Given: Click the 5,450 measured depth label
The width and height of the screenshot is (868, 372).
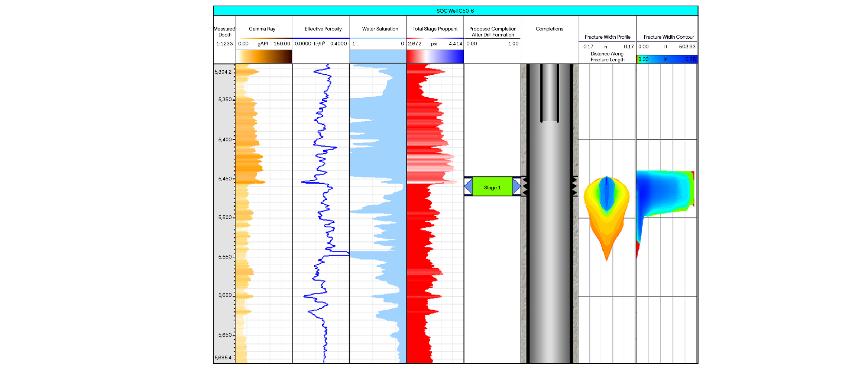Looking at the screenshot, I should tap(225, 179).
